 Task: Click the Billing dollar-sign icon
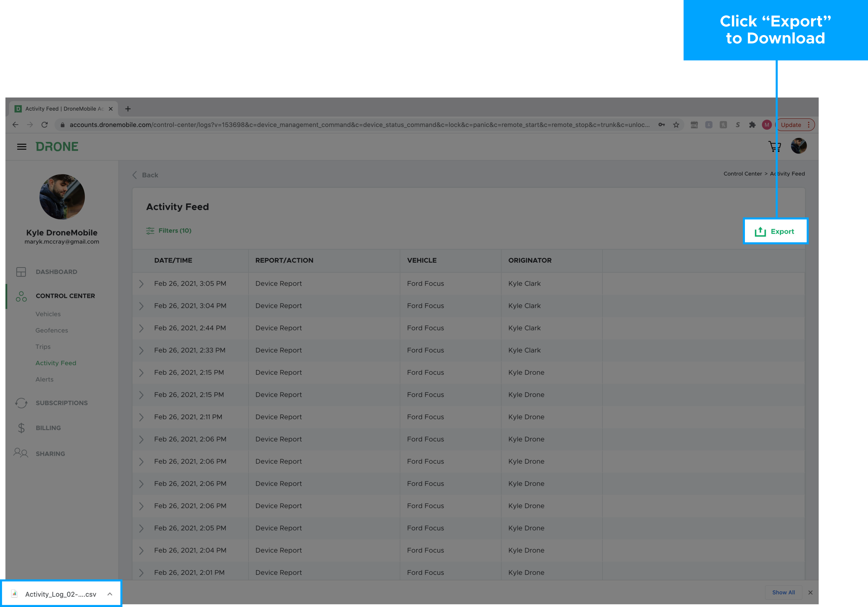[x=21, y=427]
